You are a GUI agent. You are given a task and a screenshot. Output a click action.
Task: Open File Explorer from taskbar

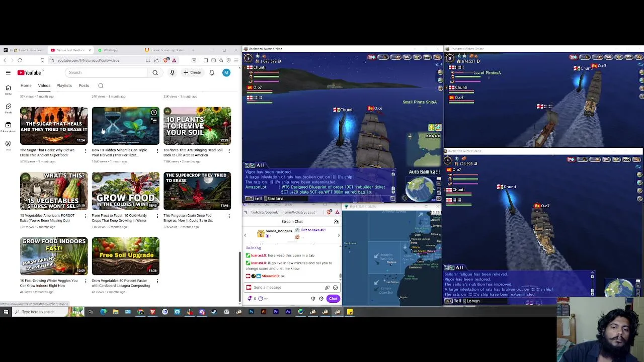tap(115, 312)
